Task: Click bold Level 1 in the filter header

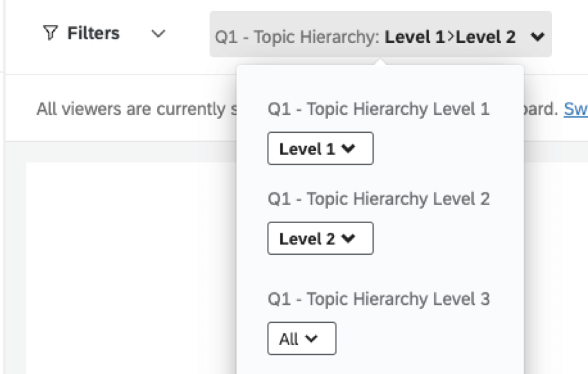Action: click(415, 37)
